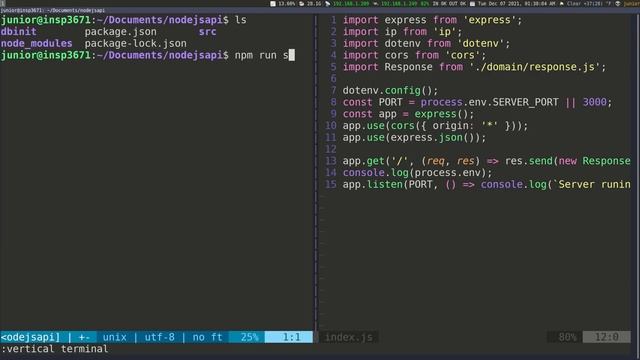Click 'origin:' in the cors options

(x=453, y=126)
